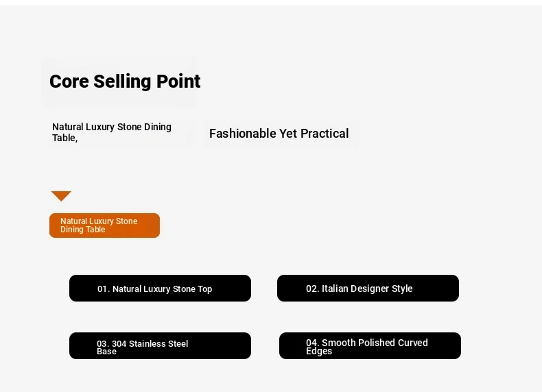Image resolution: width=542 pixels, height=392 pixels.
Task: Click the word Core in the heading
Action: (69, 82)
